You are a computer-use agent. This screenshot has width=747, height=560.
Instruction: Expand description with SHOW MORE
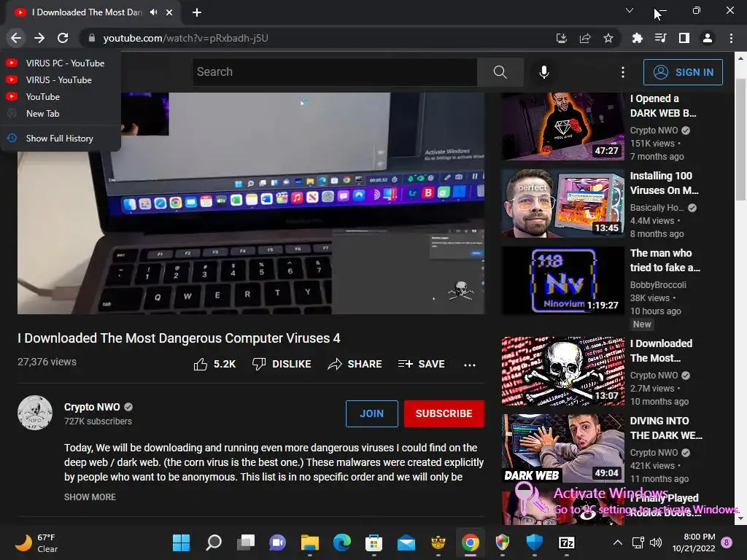pyautogui.click(x=90, y=497)
